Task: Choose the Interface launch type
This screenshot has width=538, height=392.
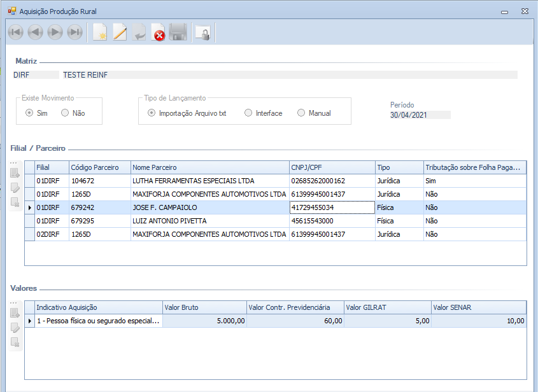Action: point(248,113)
